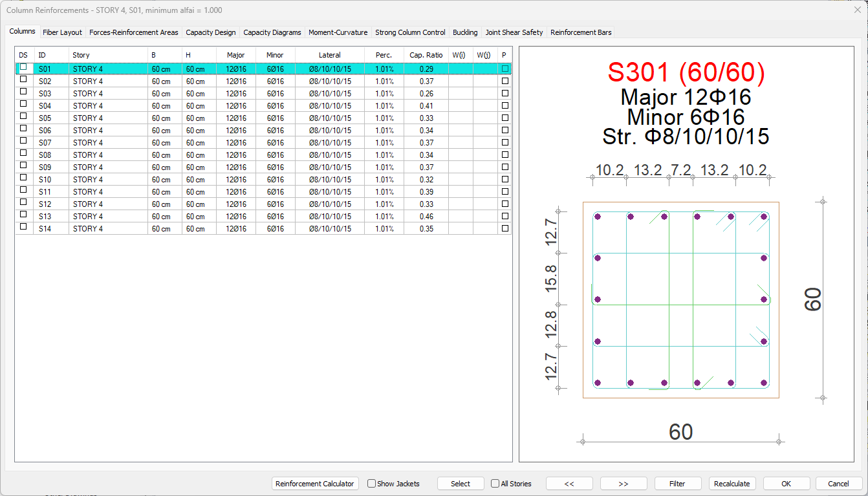Screen dimensions: 868x496
Task: Click the Lateral column header
Action: point(329,55)
